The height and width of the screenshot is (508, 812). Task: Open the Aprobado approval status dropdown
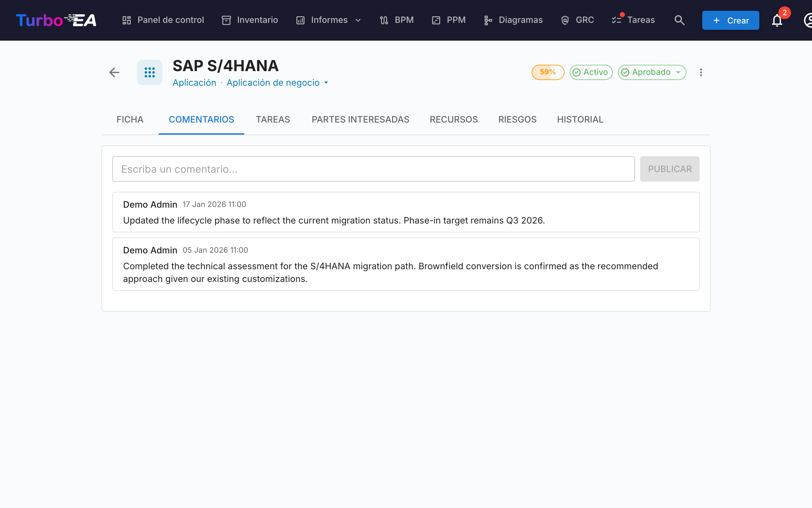tap(652, 72)
